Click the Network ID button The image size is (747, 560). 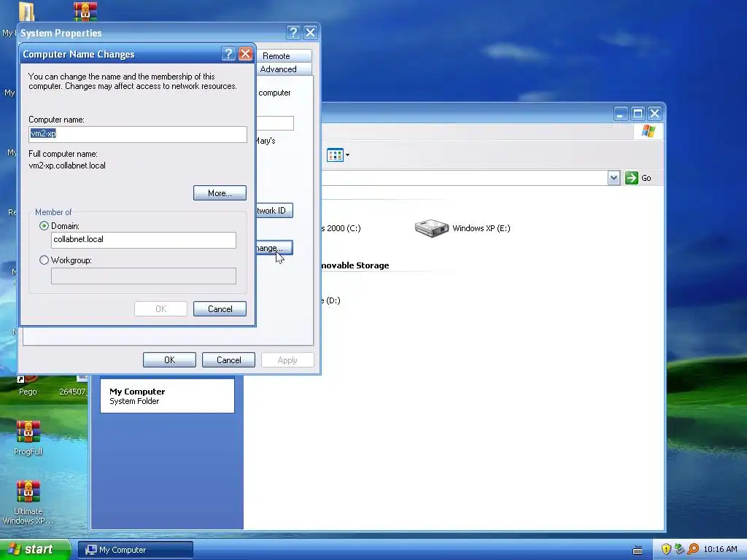274,211
